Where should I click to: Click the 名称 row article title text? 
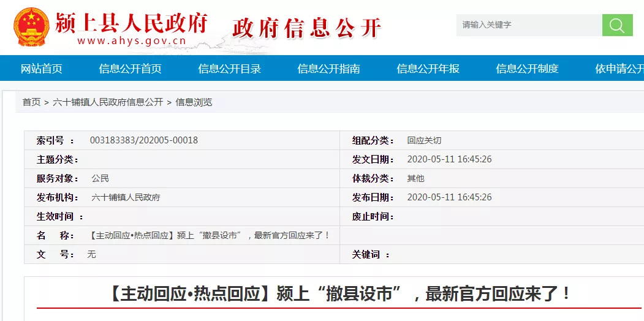(210, 236)
